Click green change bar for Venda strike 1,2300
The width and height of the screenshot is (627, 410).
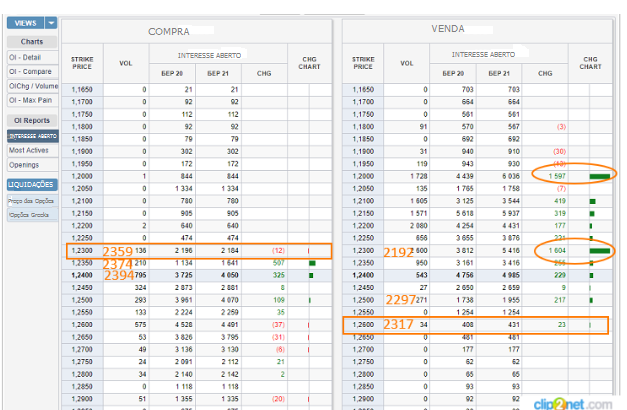[600, 250]
